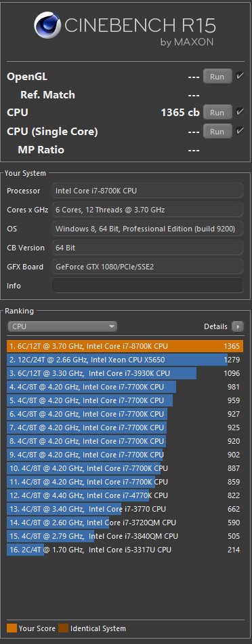Select ranking row 3 i7-3930K
This screenshot has width=252, height=644.
pos(125,373)
